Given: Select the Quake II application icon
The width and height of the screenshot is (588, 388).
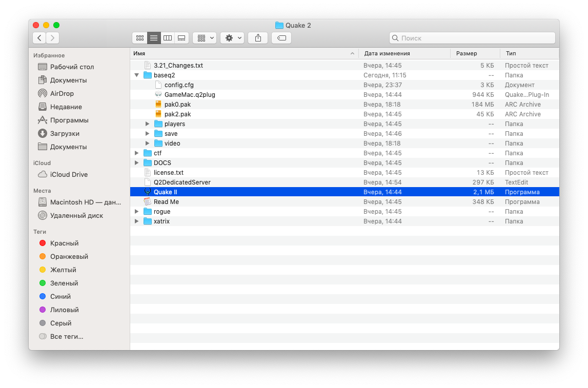Looking at the screenshot, I should click(x=148, y=192).
